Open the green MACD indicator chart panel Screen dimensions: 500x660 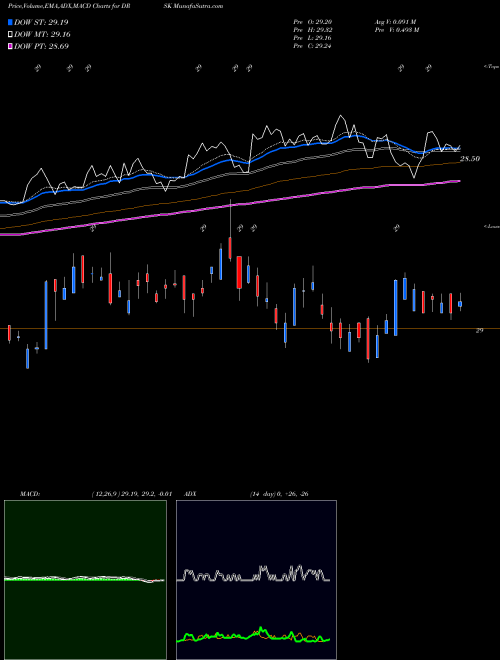(85, 580)
